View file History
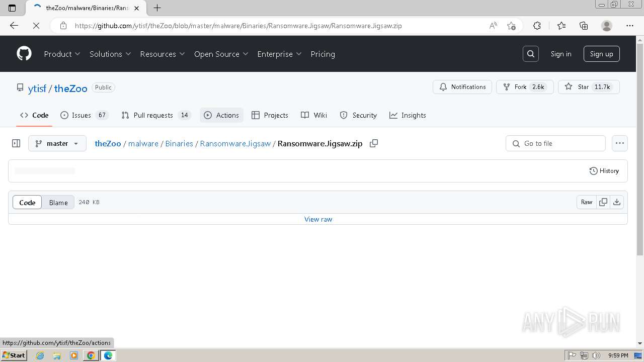This screenshot has height=362, width=644. point(604,171)
